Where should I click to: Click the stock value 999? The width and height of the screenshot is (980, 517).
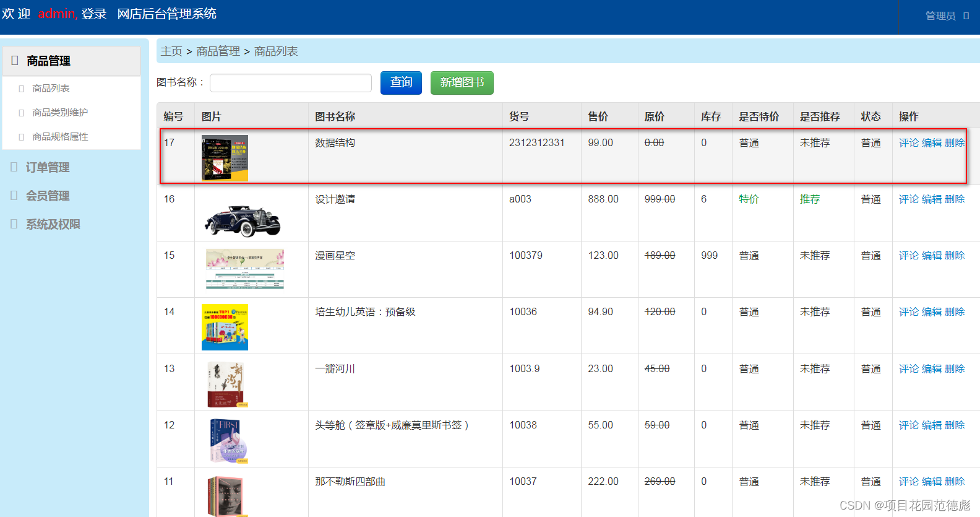point(710,256)
